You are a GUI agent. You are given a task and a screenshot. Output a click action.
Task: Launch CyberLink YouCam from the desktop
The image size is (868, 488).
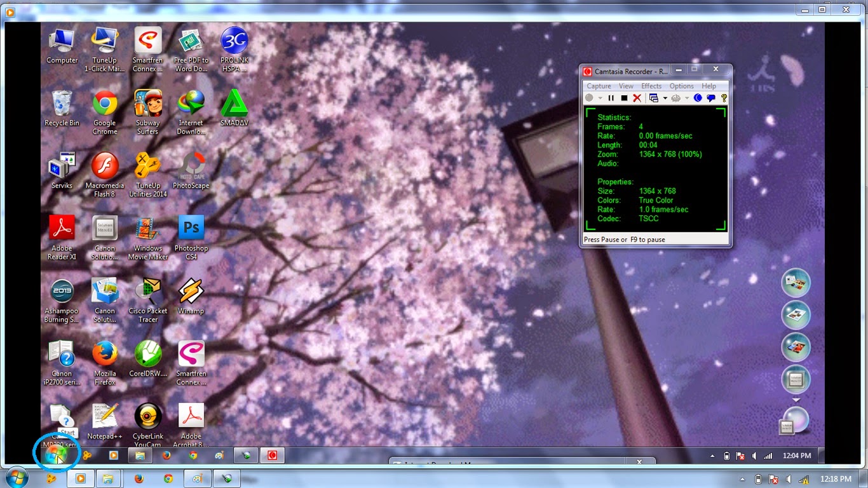[x=147, y=424]
